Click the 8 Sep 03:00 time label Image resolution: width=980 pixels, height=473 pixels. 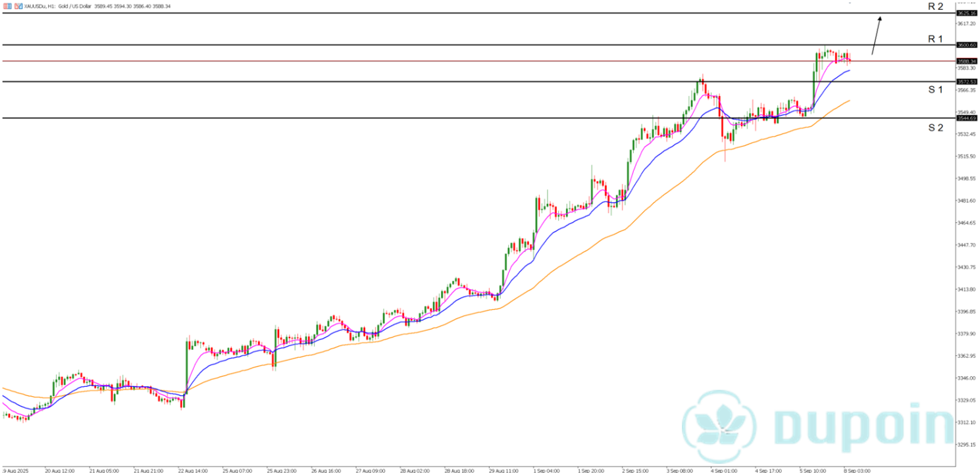858,471
